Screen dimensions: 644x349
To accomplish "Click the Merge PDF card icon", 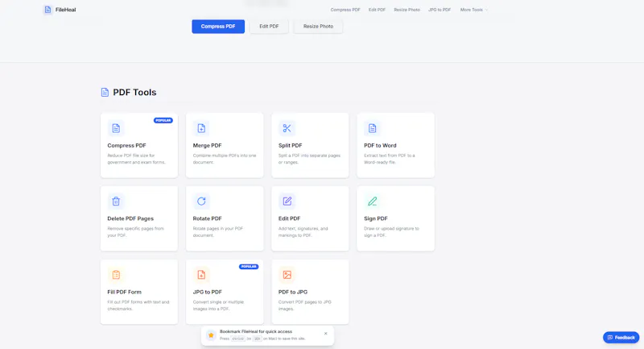I will pyautogui.click(x=201, y=128).
